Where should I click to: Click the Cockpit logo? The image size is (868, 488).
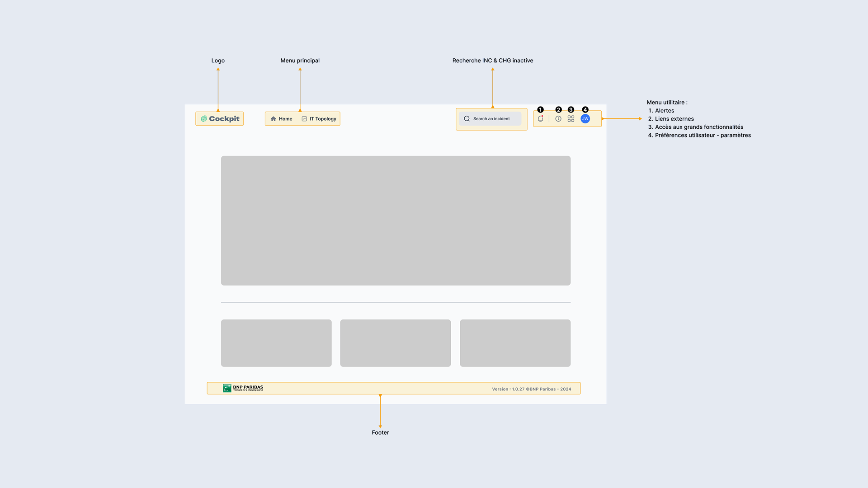click(x=220, y=119)
